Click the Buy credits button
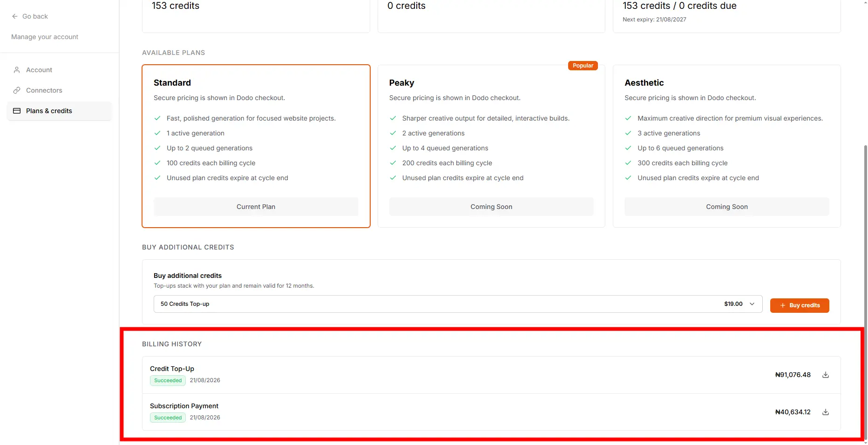Screen dimensions: 868x445 pos(800,305)
